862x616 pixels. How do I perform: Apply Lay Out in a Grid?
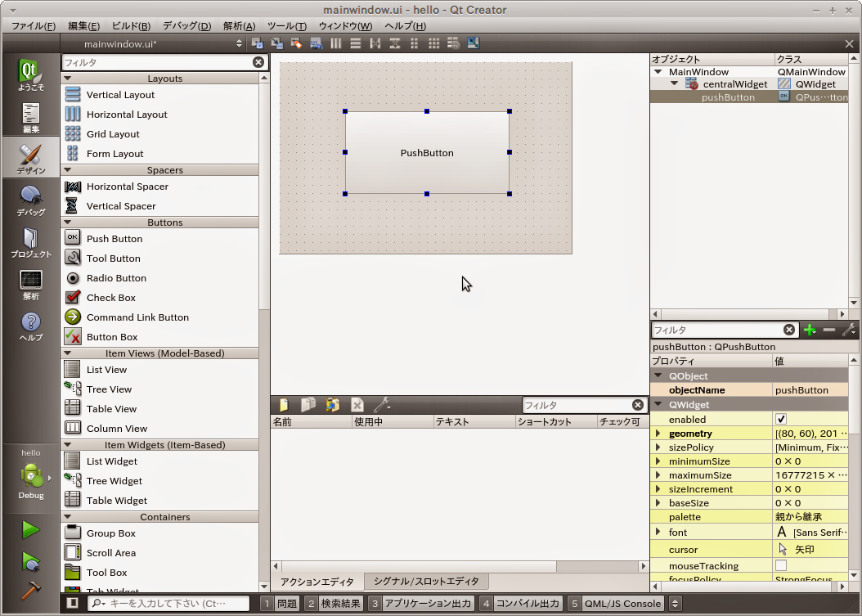[434, 43]
